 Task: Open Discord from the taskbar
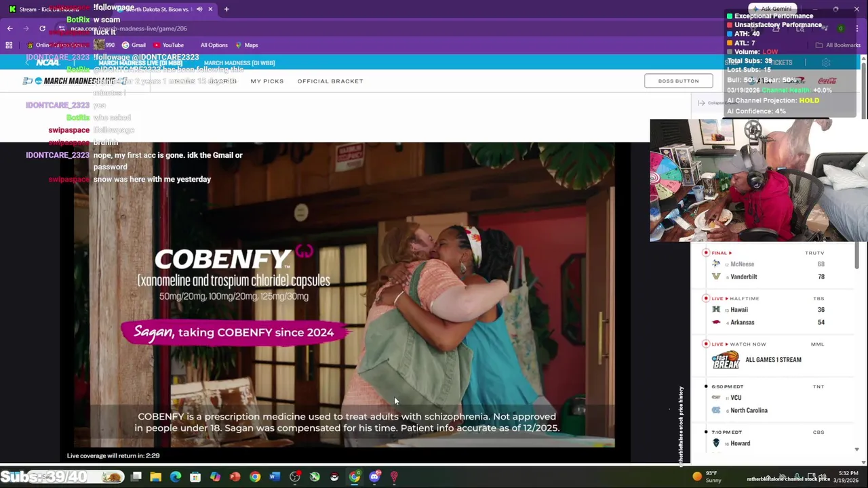click(x=374, y=477)
